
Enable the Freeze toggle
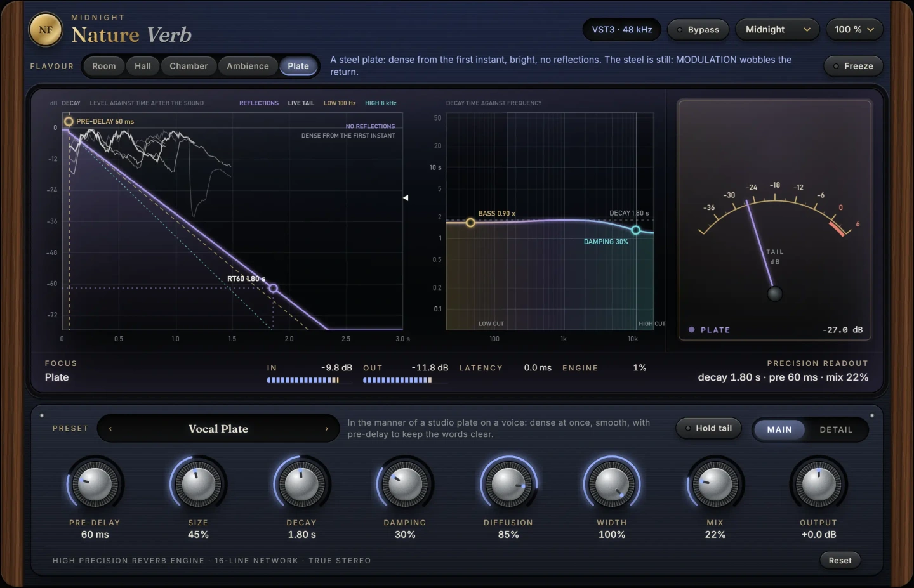coord(853,66)
